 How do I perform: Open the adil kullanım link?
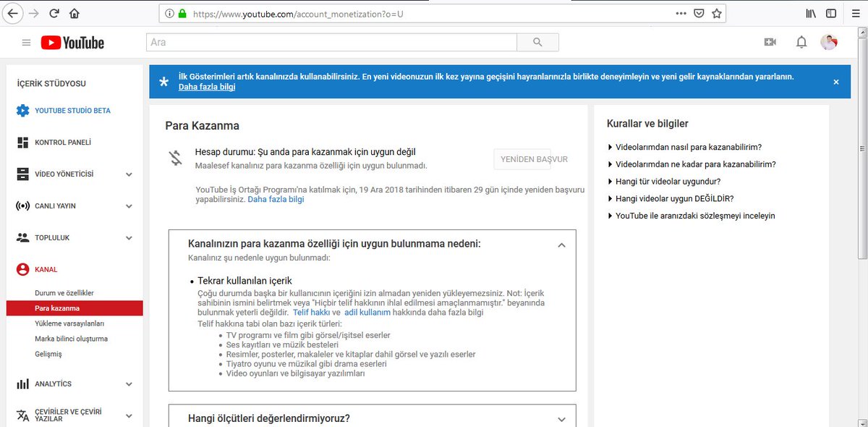[x=367, y=313]
